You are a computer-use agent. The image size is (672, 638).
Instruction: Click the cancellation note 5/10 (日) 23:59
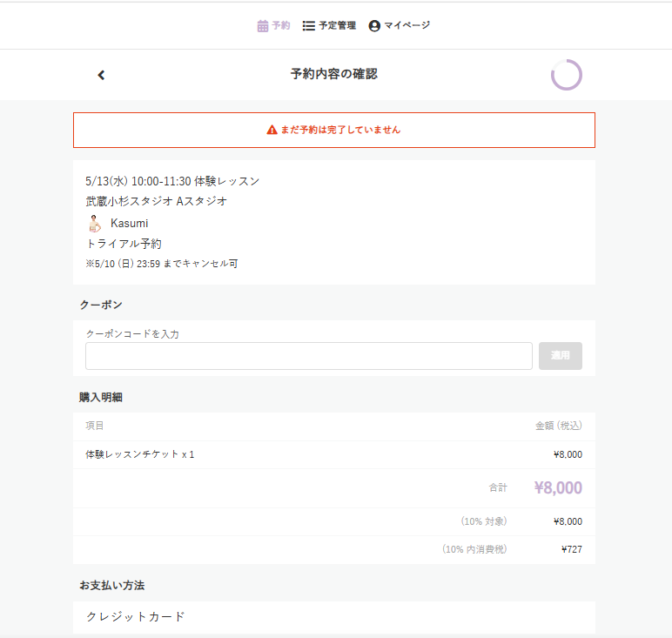(162, 264)
